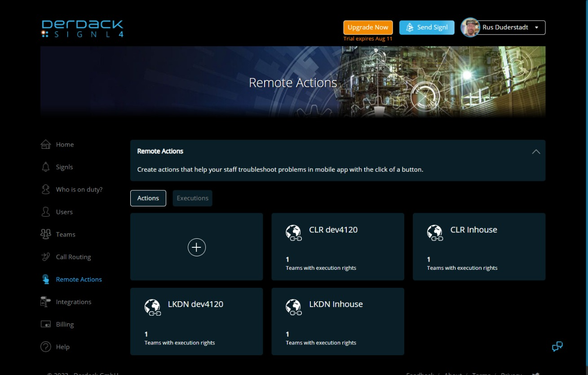Screen dimensions: 588x375
Task: Click the Remote Actions sidebar icon
Action: coord(45,279)
